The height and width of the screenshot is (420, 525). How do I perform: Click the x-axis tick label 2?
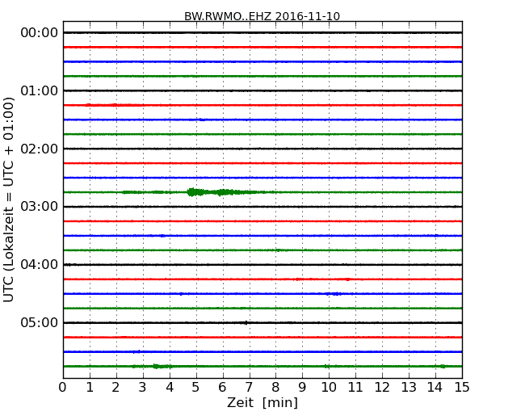click(x=115, y=388)
